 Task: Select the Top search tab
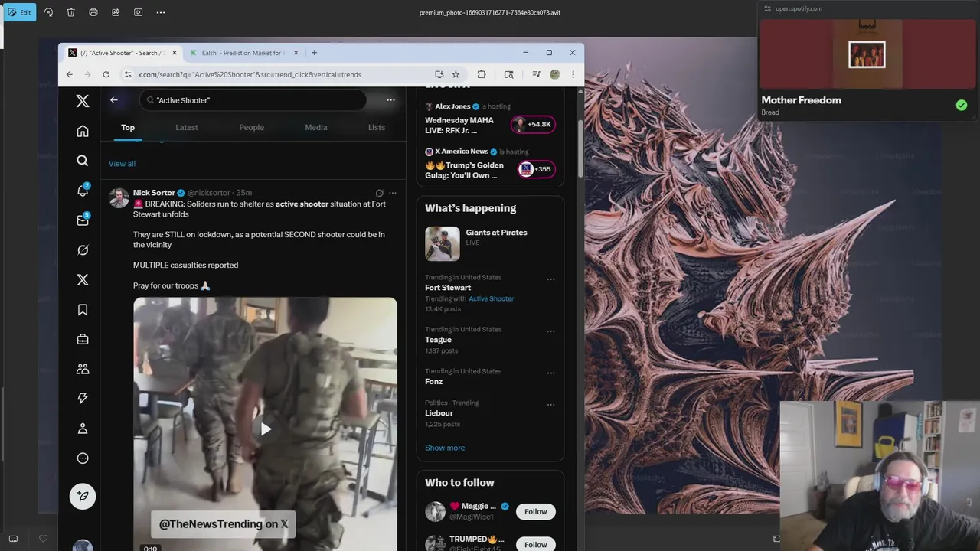128,127
